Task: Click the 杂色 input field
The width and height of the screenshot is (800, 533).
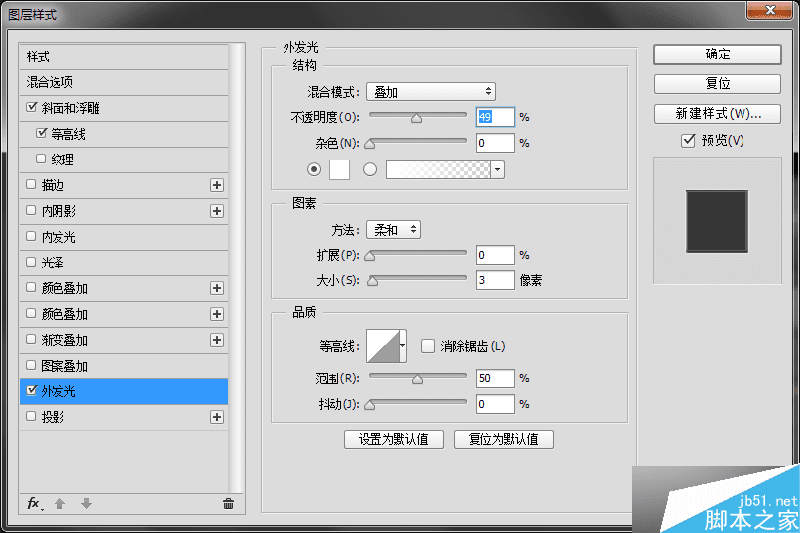Action: pos(495,143)
